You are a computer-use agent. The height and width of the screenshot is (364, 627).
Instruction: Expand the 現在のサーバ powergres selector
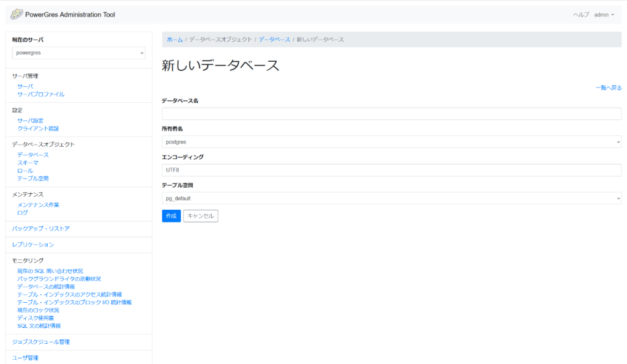(78, 53)
